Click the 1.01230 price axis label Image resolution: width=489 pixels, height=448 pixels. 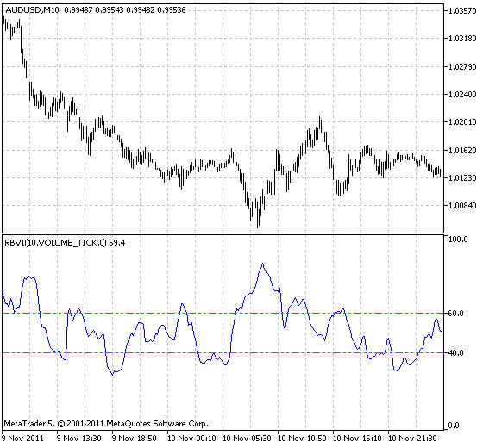(462, 177)
